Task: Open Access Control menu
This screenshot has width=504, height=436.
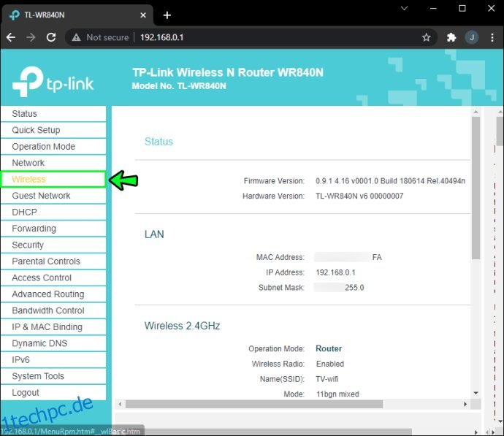Action: (x=53, y=278)
